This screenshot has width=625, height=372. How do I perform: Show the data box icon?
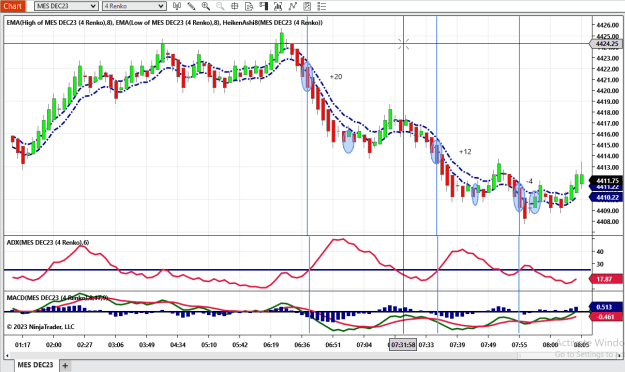pyautogui.click(x=249, y=6)
